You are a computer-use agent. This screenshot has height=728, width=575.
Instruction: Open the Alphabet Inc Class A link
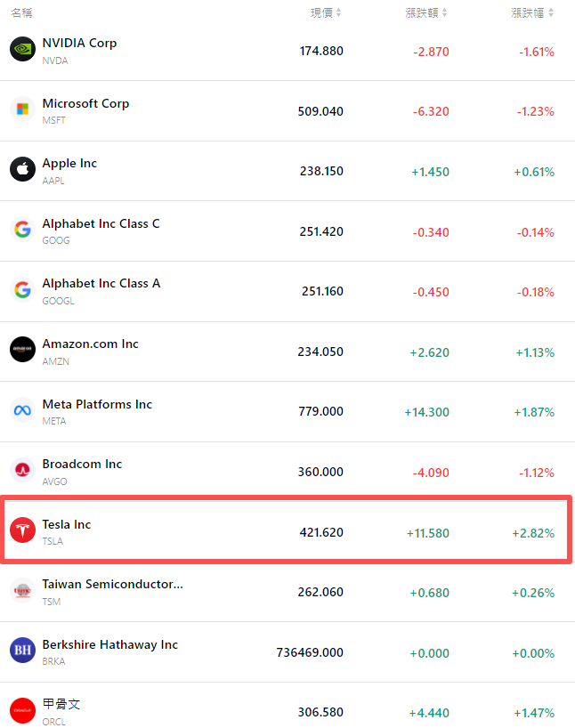point(101,283)
